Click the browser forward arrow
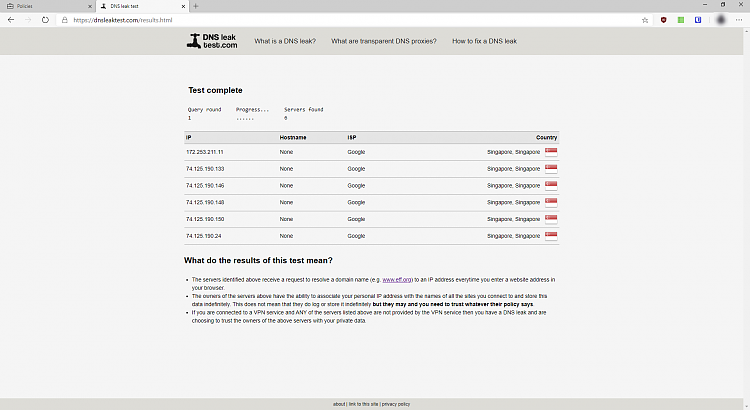Image resolution: width=750 pixels, height=410 pixels. click(x=28, y=20)
